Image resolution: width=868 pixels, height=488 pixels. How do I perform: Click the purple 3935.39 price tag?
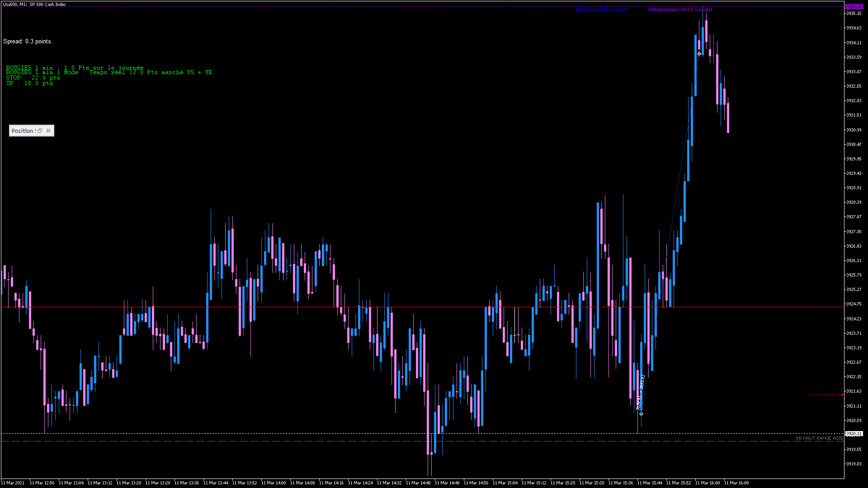pos(854,6)
